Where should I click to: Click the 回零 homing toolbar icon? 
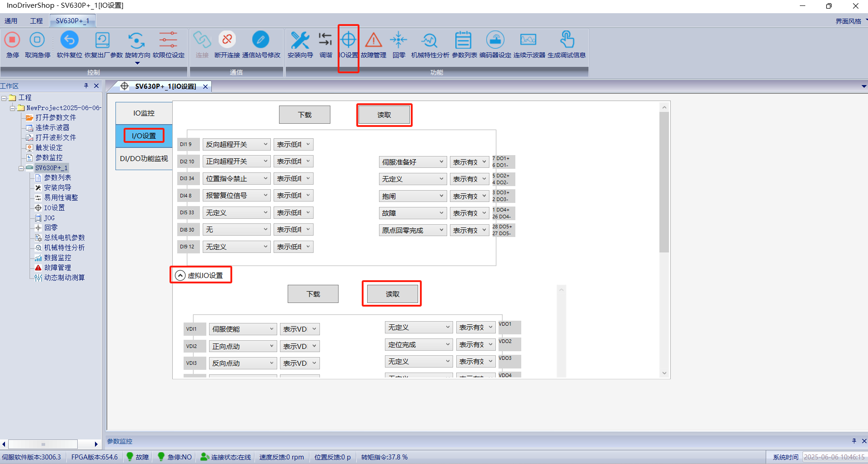click(x=399, y=40)
